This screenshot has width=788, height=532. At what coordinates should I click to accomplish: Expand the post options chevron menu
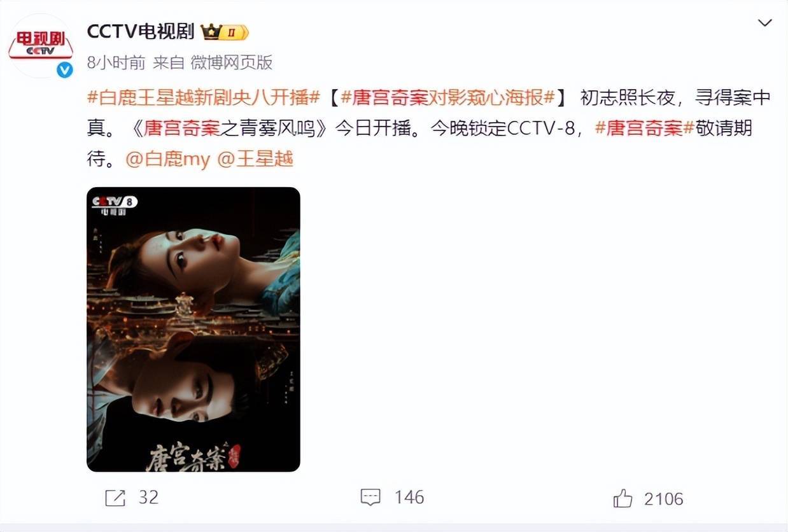coord(764,24)
